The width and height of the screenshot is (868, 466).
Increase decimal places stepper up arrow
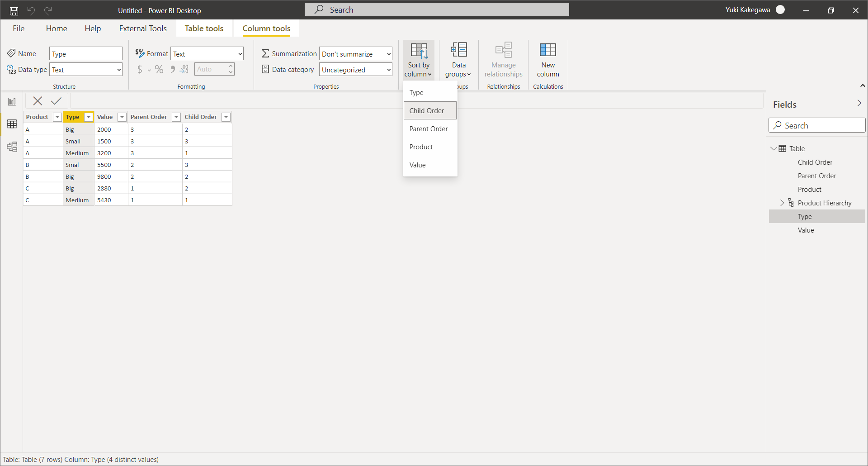(x=231, y=66)
